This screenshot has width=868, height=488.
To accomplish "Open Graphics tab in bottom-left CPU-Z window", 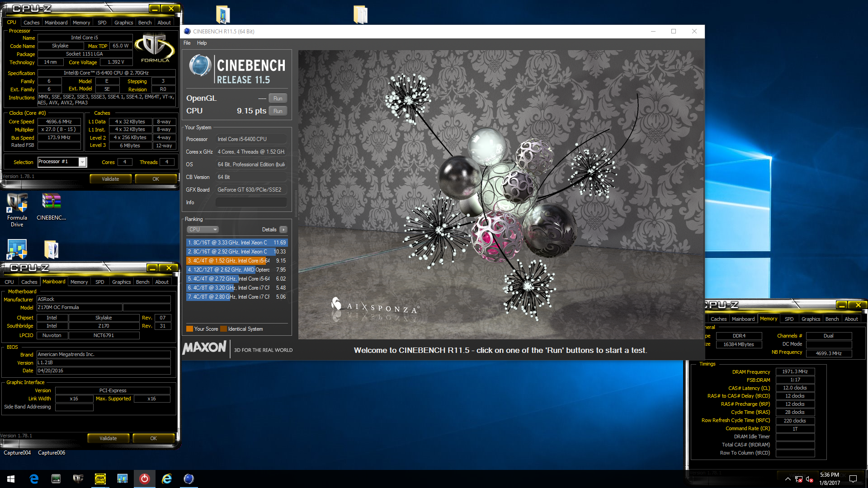I will (x=121, y=282).
